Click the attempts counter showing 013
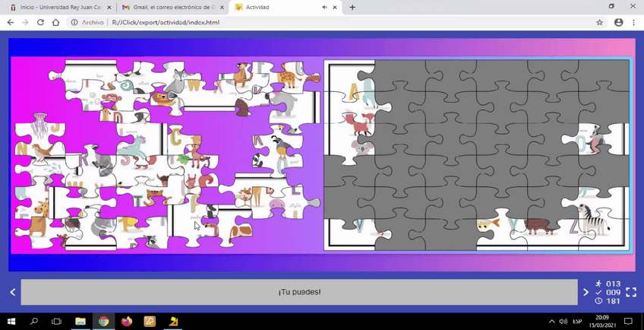 coord(608,284)
